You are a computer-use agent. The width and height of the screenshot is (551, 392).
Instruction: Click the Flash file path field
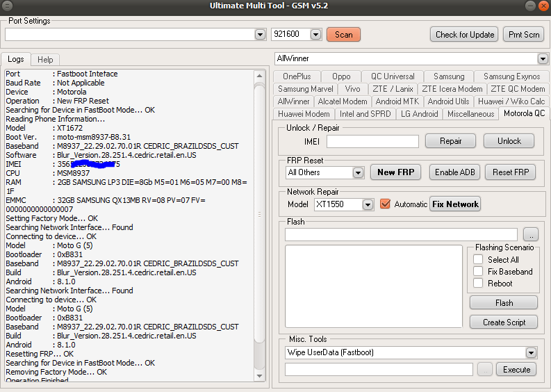click(x=402, y=234)
